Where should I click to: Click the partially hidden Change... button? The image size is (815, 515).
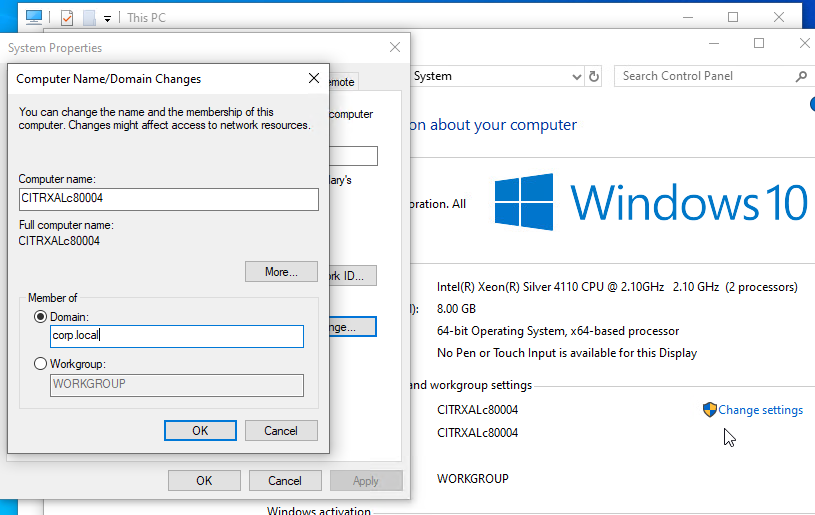353,327
